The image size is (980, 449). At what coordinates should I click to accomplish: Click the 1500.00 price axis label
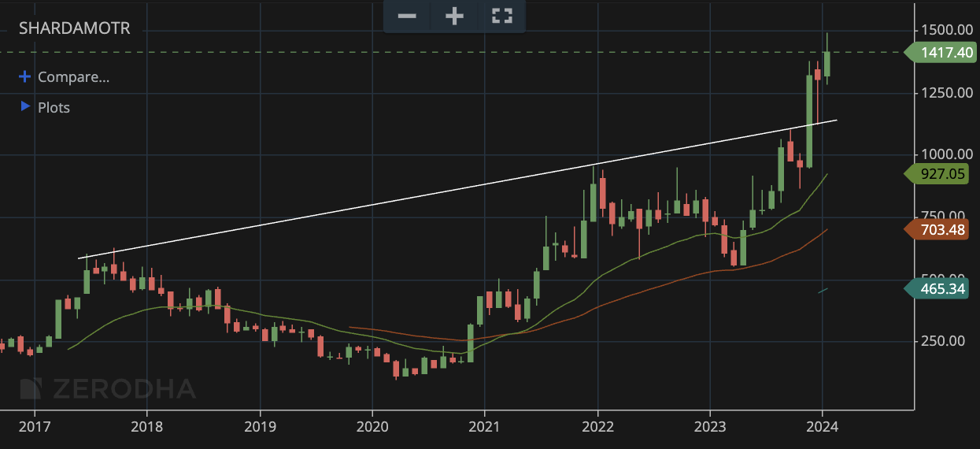[x=948, y=30]
